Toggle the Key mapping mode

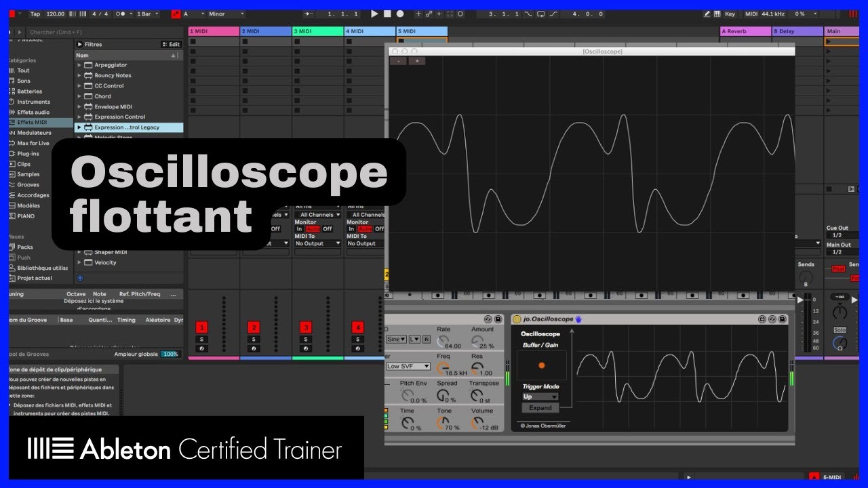(x=730, y=14)
